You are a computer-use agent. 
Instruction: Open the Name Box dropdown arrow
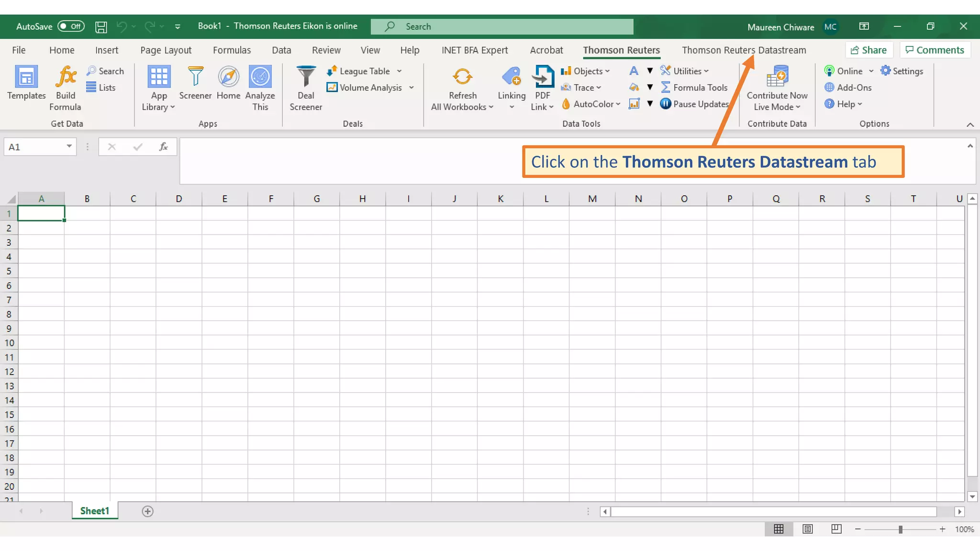(69, 146)
